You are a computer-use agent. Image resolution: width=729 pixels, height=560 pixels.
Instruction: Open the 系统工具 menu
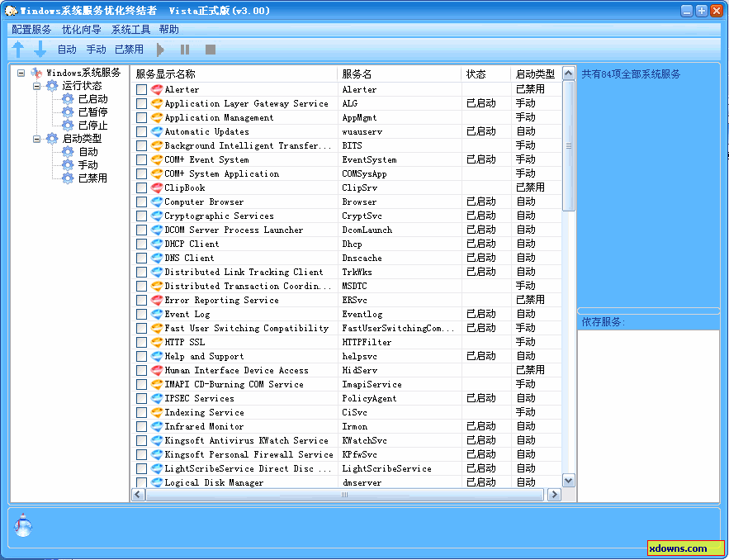pos(130,29)
